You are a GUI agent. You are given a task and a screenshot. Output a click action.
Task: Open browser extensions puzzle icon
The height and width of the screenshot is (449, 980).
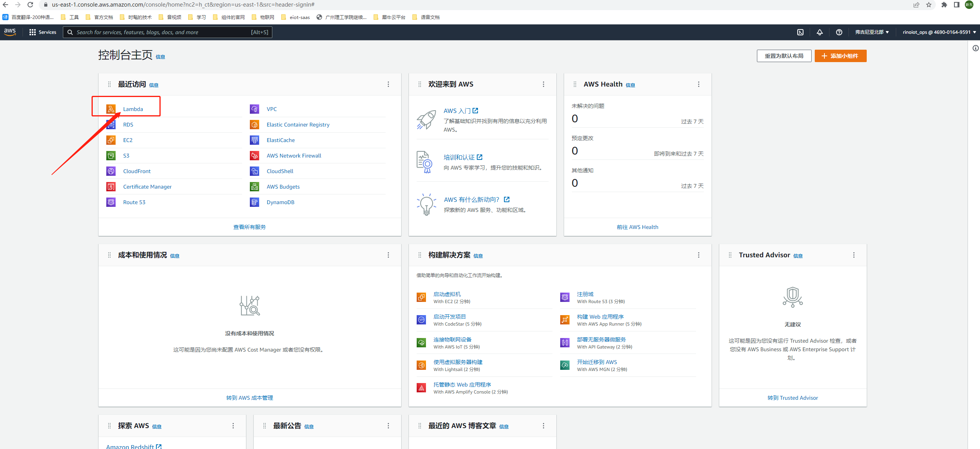pos(944,5)
